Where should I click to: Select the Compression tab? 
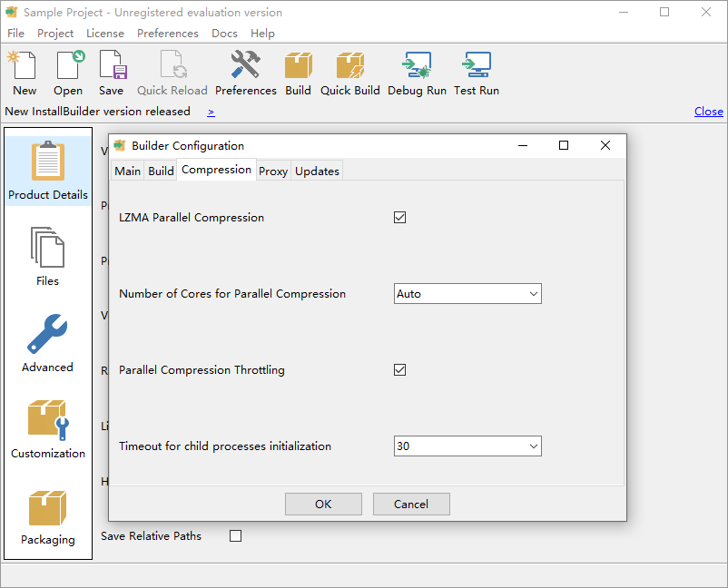point(216,170)
